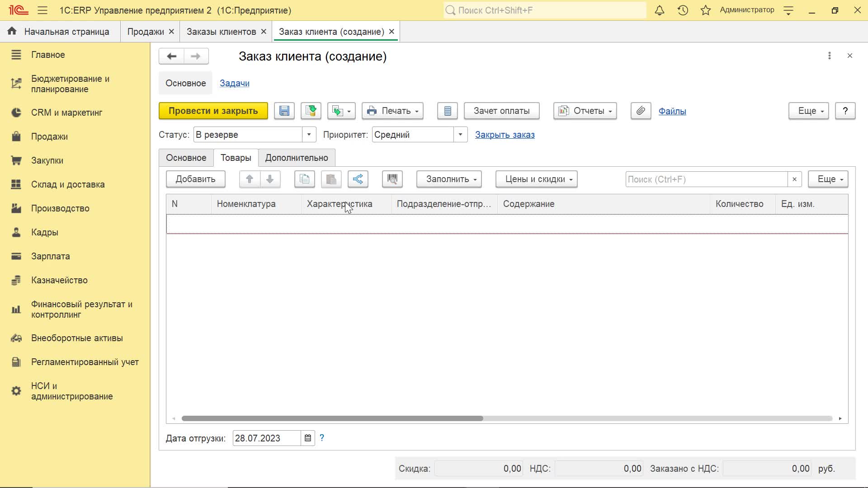This screenshot has height=488, width=868.
Task: Open the Отчеты dropdown menu
Action: tap(585, 111)
